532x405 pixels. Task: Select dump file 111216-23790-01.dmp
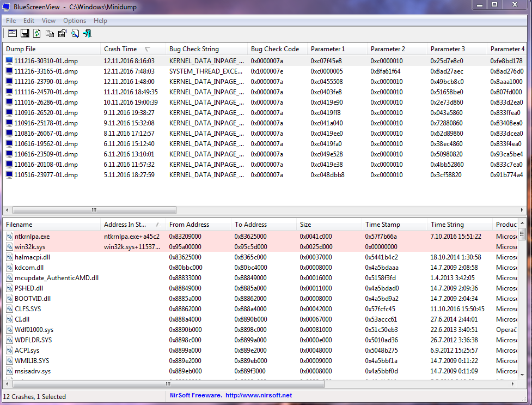[46, 82]
